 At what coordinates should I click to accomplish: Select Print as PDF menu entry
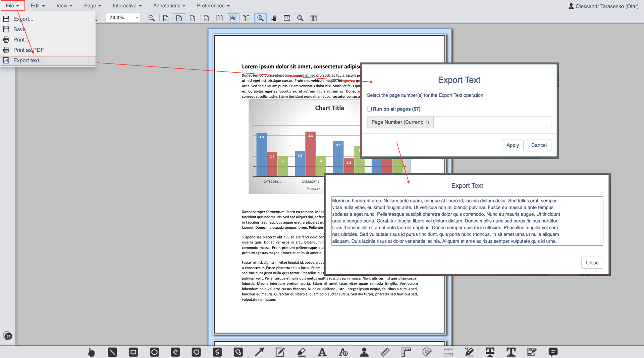[29, 50]
